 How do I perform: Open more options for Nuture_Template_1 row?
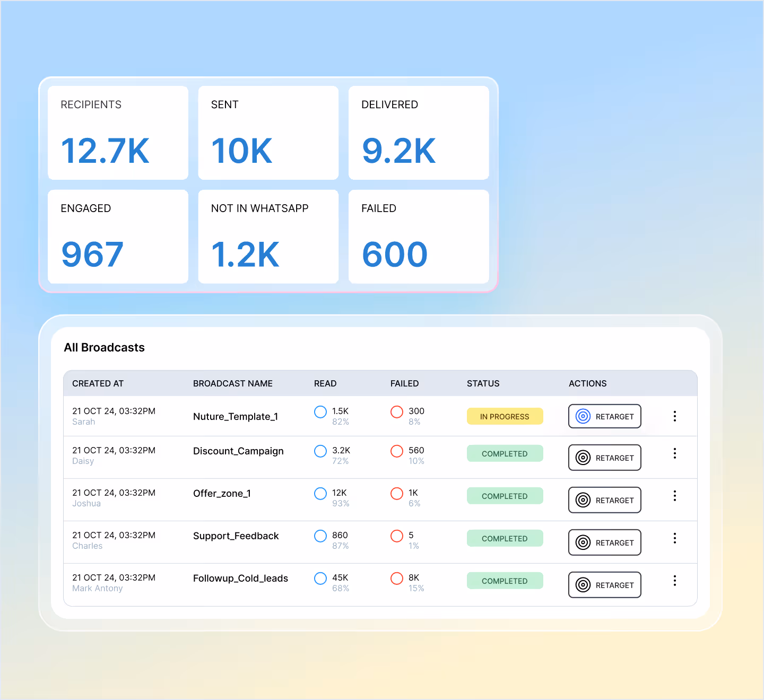click(675, 416)
